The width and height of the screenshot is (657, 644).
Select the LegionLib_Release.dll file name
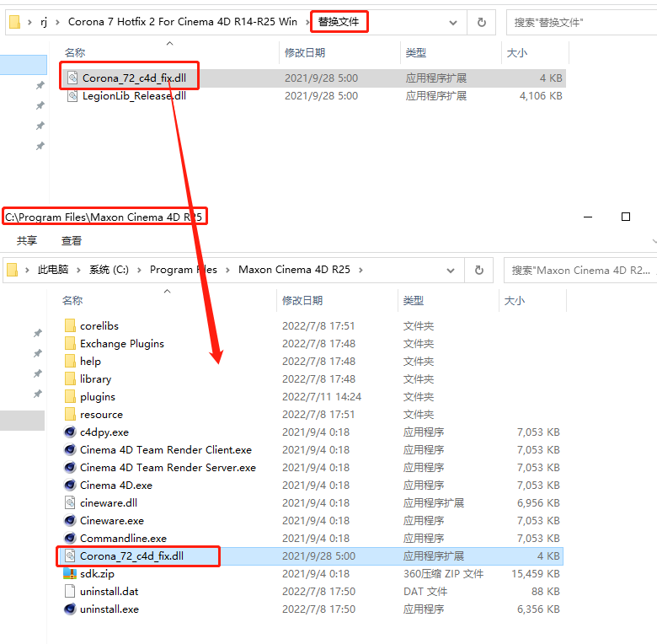[x=134, y=96]
